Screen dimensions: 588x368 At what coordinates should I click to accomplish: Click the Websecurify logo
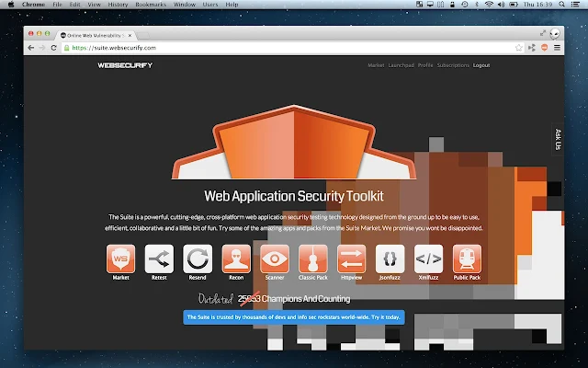[125, 65]
